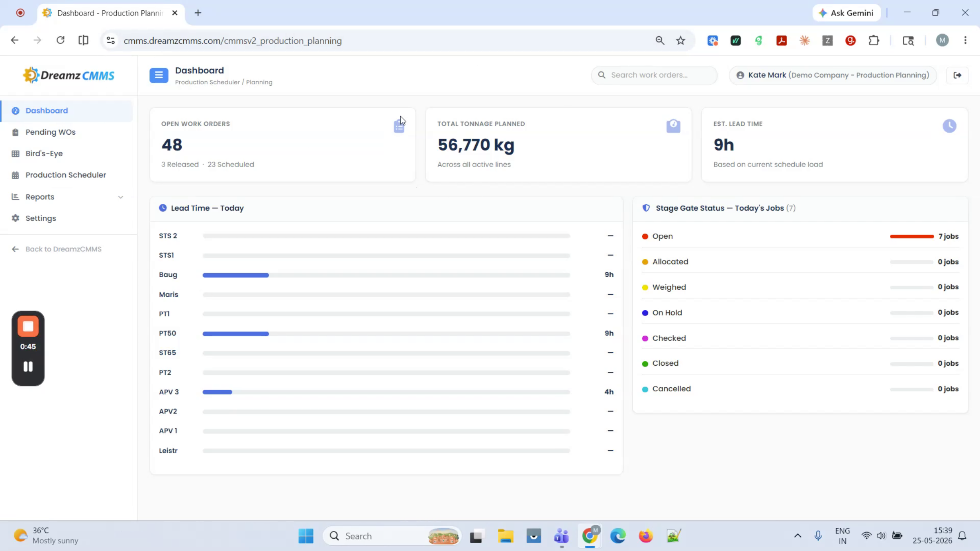The image size is (980, 551).
Task: Open the browser extensions puzzle icon
Action: point(873,40)
